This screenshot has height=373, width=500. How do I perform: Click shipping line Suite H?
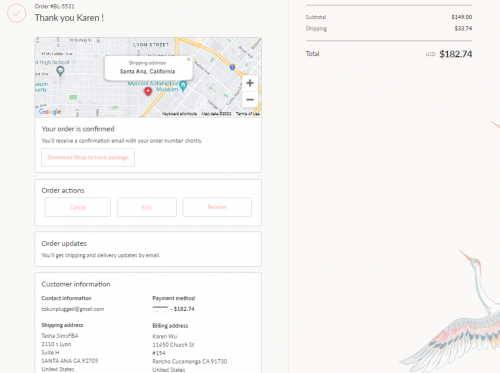(x=50, y=352)
